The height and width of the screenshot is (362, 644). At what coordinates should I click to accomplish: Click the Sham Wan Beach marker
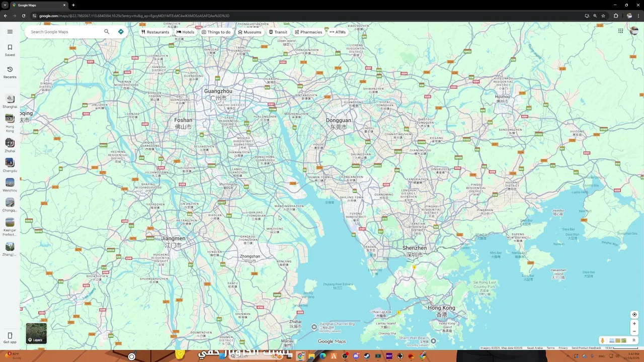click(x=433, y=340)
